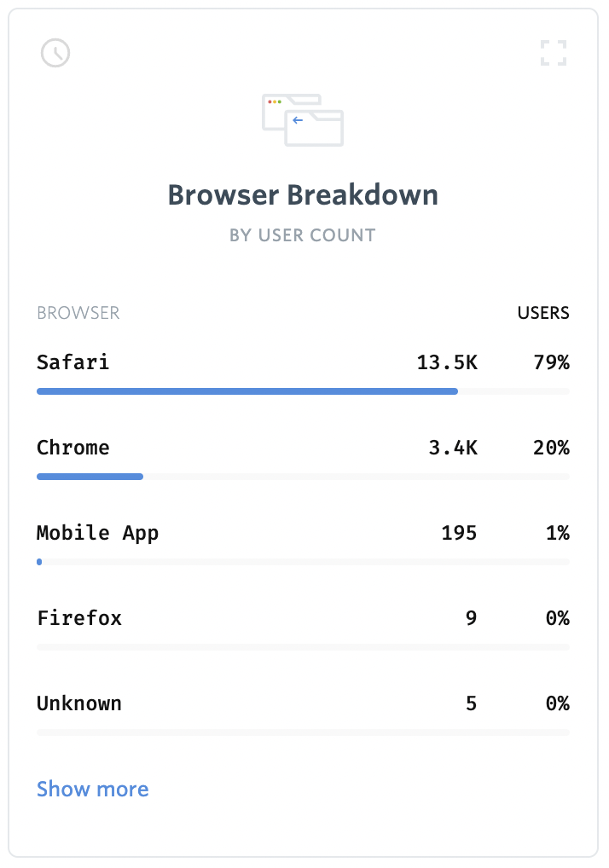Click the BY USER COUNT subtitle
Image resolution: width=609 pixels, height=868 pixels.
point(303,235)
